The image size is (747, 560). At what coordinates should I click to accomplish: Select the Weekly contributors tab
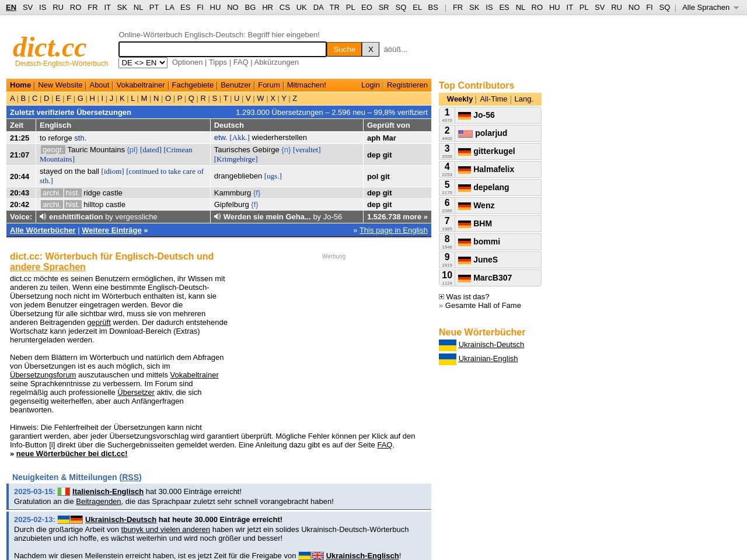pyautogui.click(x=460, y=99)
